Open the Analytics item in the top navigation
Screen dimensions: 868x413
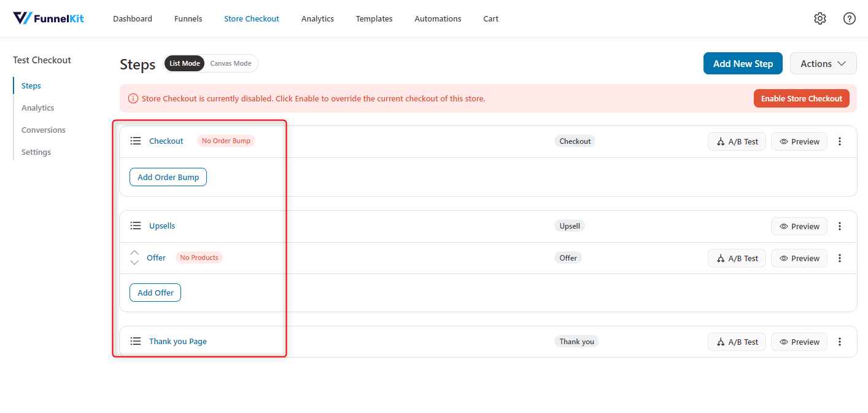pyautogui.click(x=317, y=18)
